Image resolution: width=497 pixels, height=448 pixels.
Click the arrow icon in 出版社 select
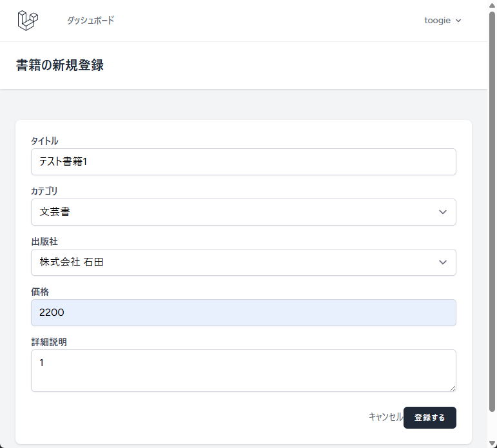[x=442, y=262]
